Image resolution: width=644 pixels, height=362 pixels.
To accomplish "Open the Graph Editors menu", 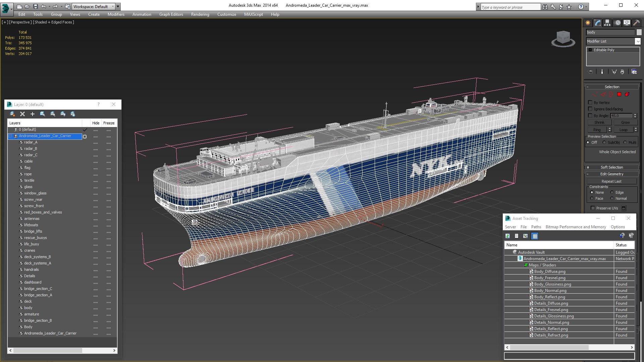I will (x=171, y=14).
